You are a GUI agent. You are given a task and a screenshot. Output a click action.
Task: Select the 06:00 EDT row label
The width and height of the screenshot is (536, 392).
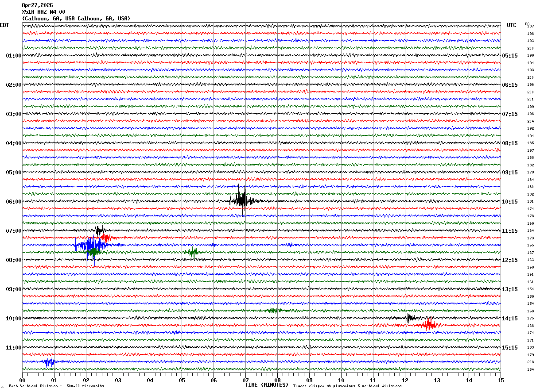coord(14,202)
